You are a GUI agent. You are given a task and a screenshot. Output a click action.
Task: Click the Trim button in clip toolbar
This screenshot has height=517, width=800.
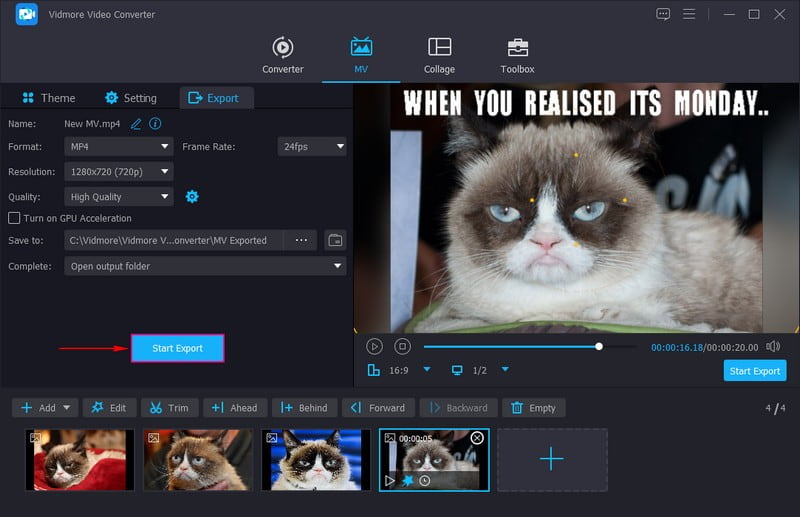[x=168, y=408]
